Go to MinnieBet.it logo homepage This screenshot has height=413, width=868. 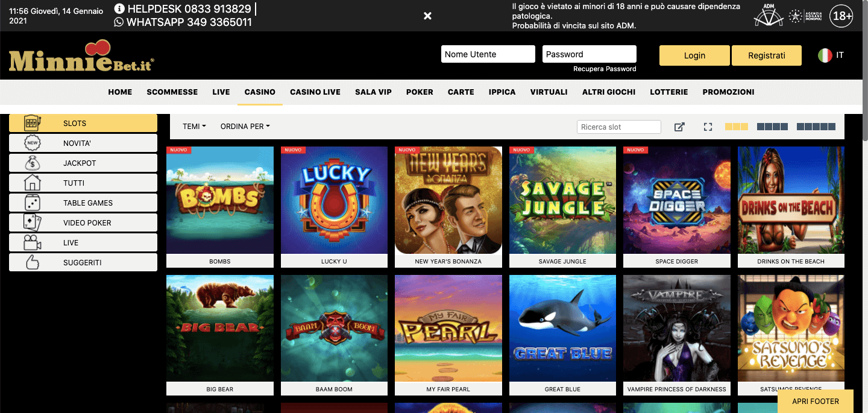81,56
